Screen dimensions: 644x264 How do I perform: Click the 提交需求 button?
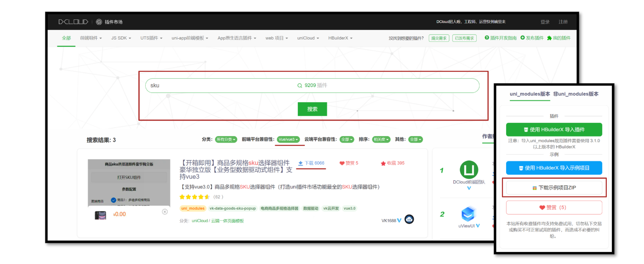439,38
